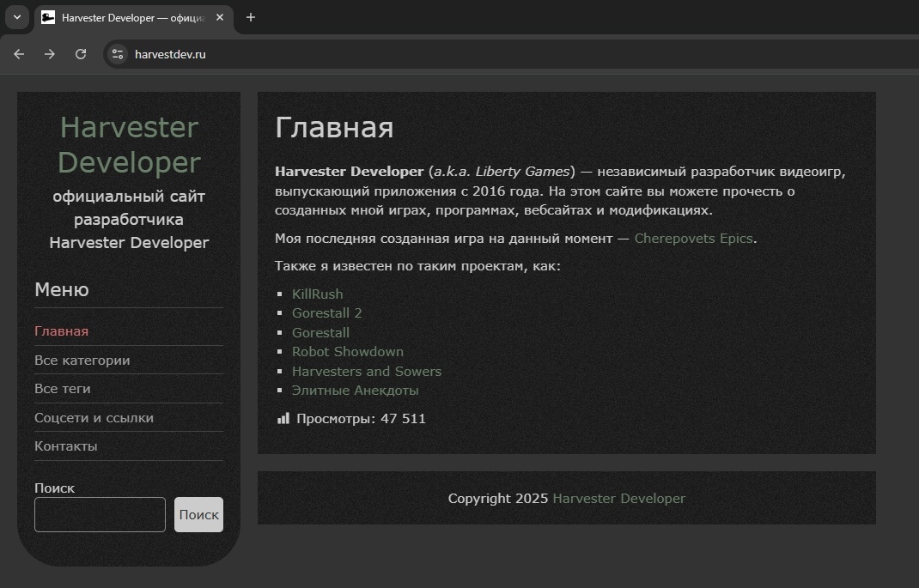Select the Harvester Developer browser tab
919x588 pixels.
[134, 18]
